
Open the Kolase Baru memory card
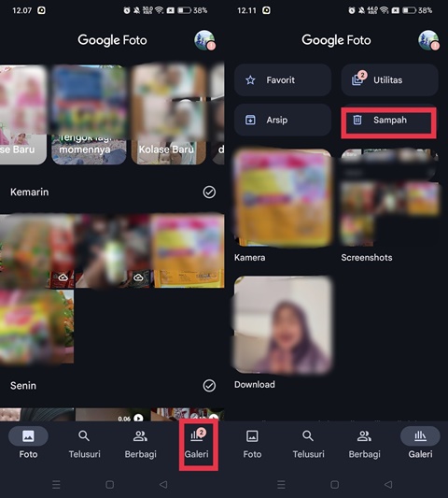[x=169, y=114]
